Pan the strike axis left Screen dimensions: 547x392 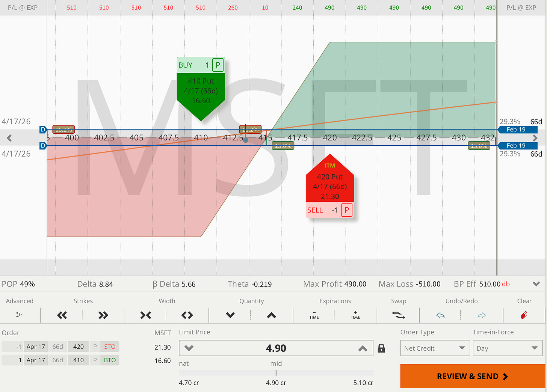[x=9, y=138]
